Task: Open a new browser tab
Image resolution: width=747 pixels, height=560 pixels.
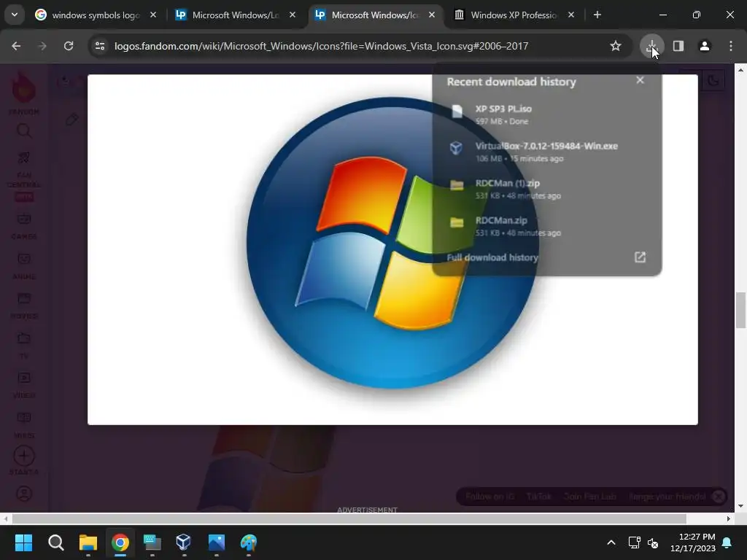Action: point(597,15)
